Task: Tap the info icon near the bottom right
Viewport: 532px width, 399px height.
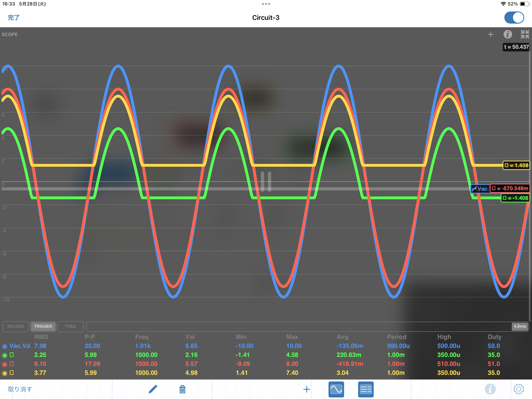Action: tap(491, 389)
